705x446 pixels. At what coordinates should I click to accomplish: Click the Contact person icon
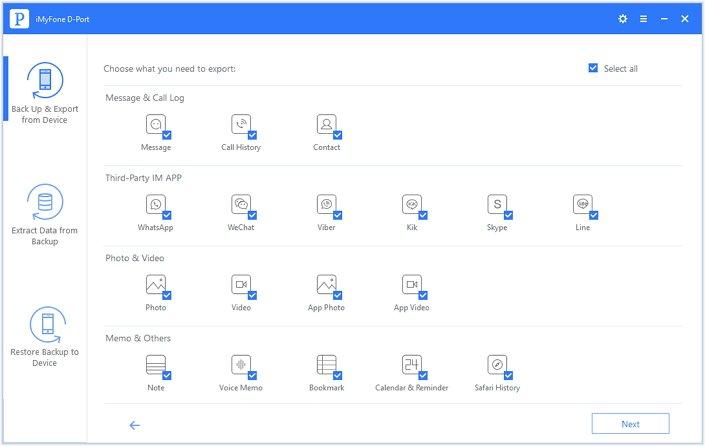tap(326, 125)
